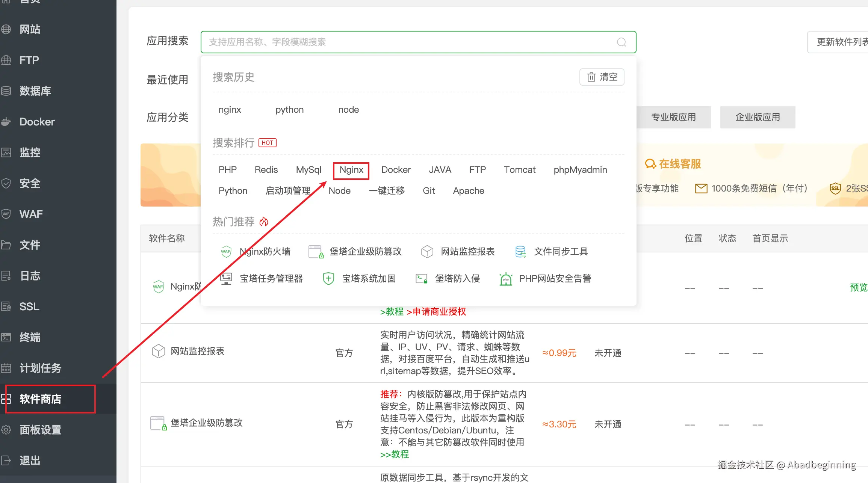This screenshot has width=868, height=483.
Task: Click the search magnifier icon in search box
Action: tap(622, 42)
